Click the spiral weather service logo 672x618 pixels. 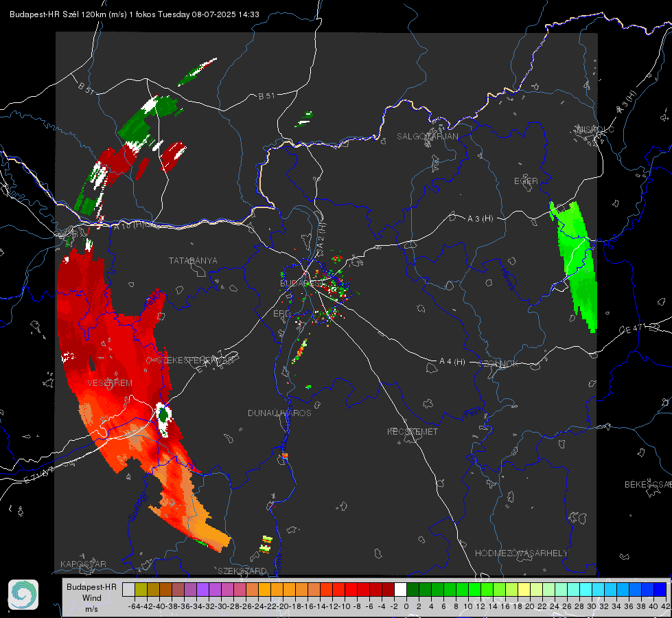(x=23, y=595)
